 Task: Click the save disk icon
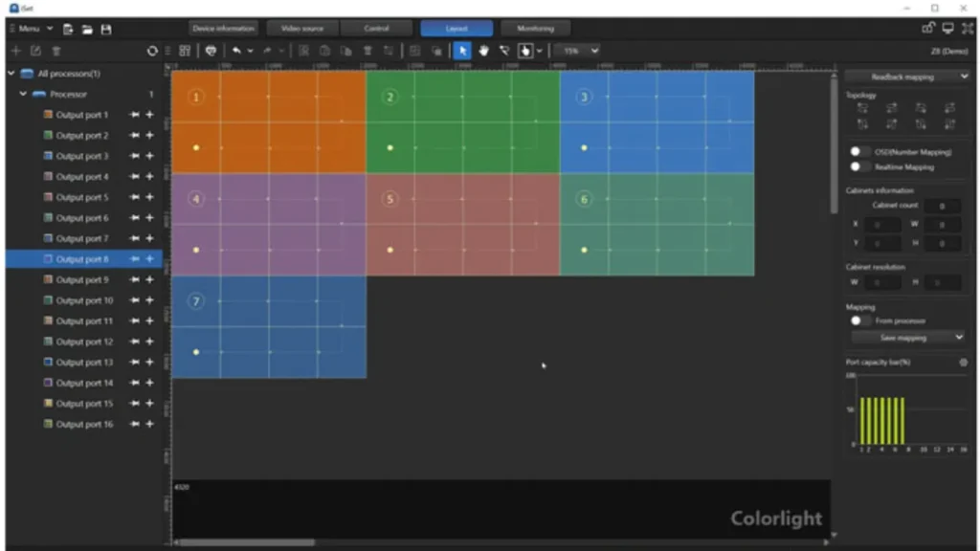(106, 29)
